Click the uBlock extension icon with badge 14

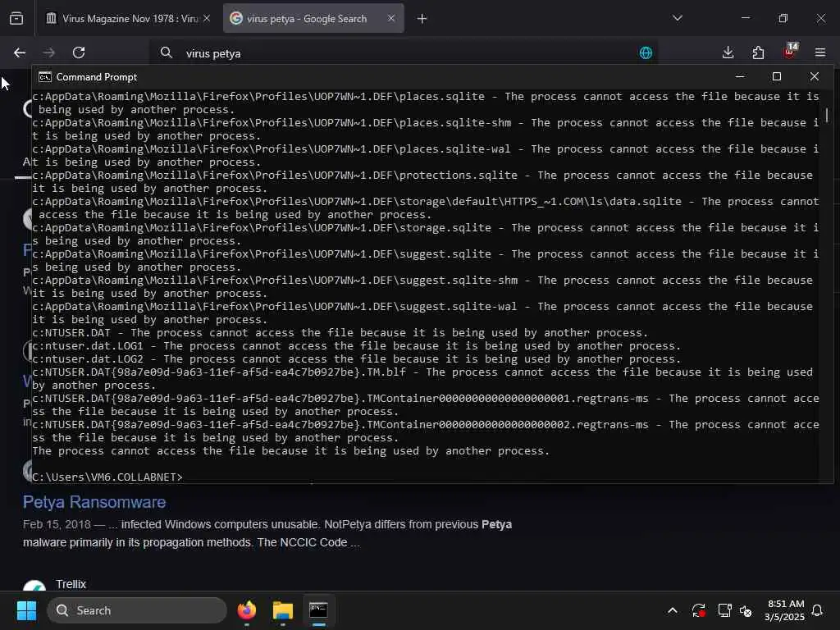[x=790, y=52]
